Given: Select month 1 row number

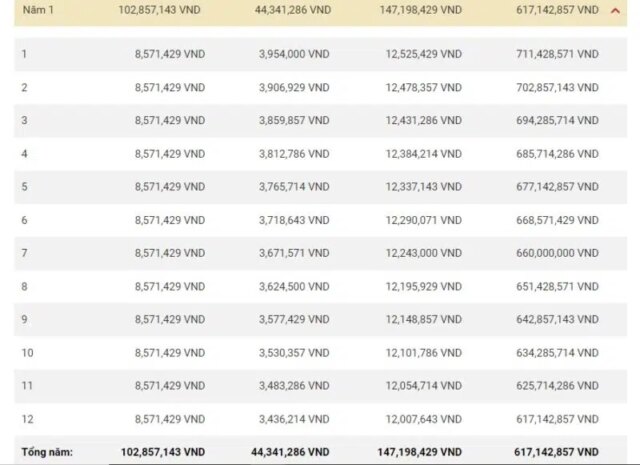Looking at the screenshot, I should coord(25,54).
